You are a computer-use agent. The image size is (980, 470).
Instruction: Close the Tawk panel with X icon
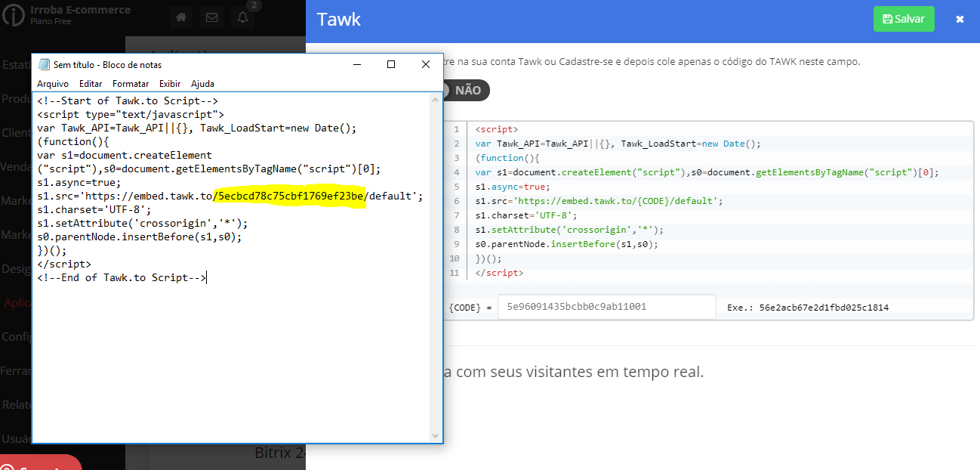pos(960,19)
